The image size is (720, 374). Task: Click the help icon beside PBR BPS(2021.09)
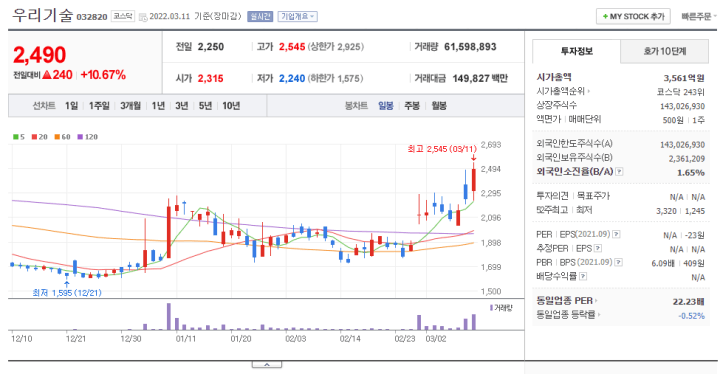[x=619, y=262]
